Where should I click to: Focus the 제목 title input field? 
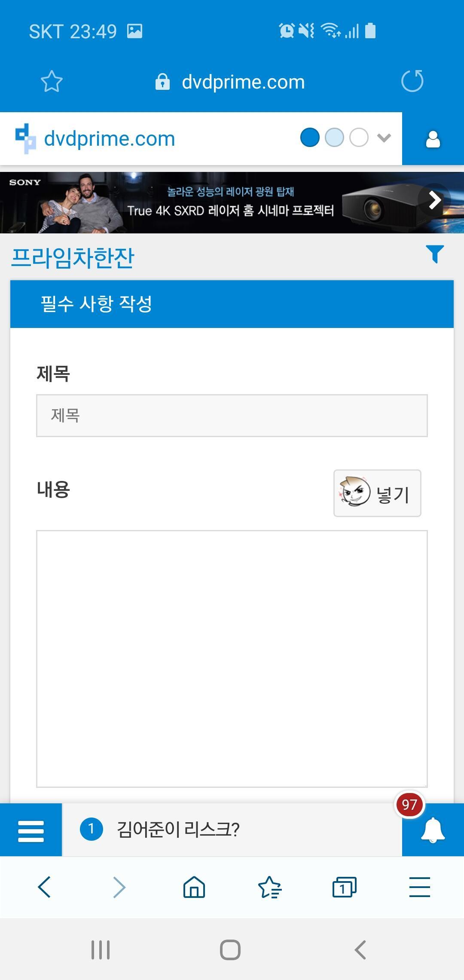click(232, 416)
